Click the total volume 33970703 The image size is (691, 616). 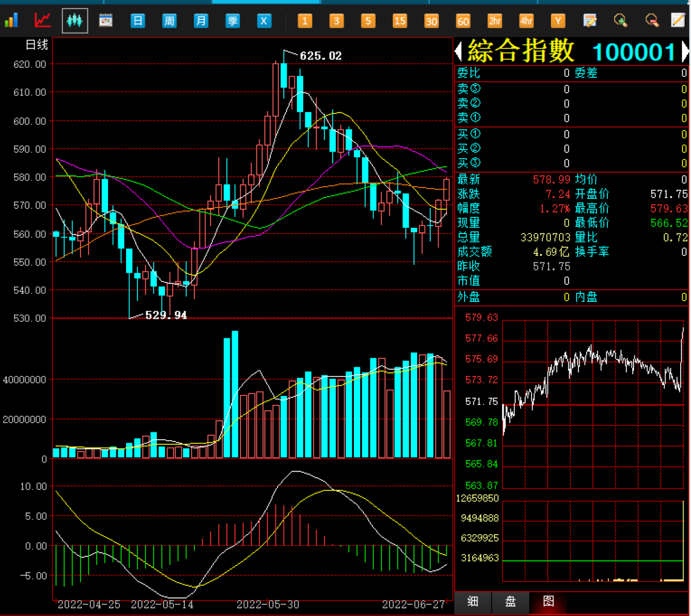[546, 237]
